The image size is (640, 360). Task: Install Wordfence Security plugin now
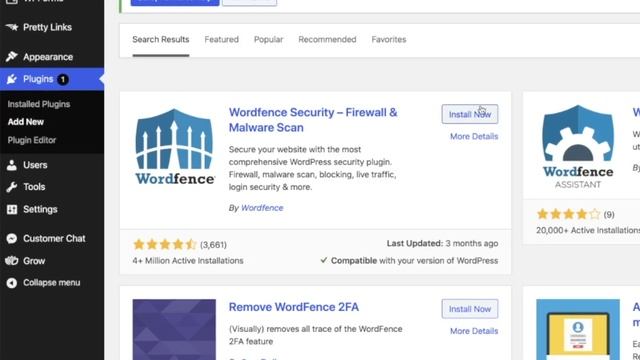(x=470, y=114)
